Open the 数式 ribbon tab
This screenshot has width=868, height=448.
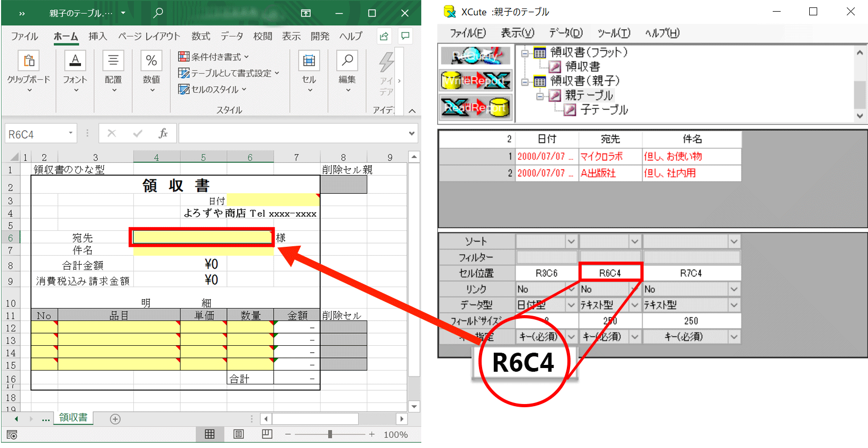[x=201, y=36]
